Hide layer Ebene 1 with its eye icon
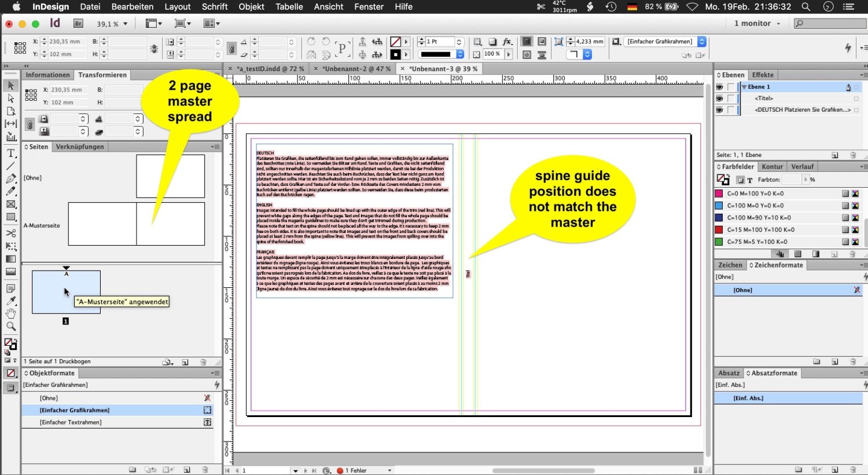Screen dimensions: 868x475 [x=719, y=87]
